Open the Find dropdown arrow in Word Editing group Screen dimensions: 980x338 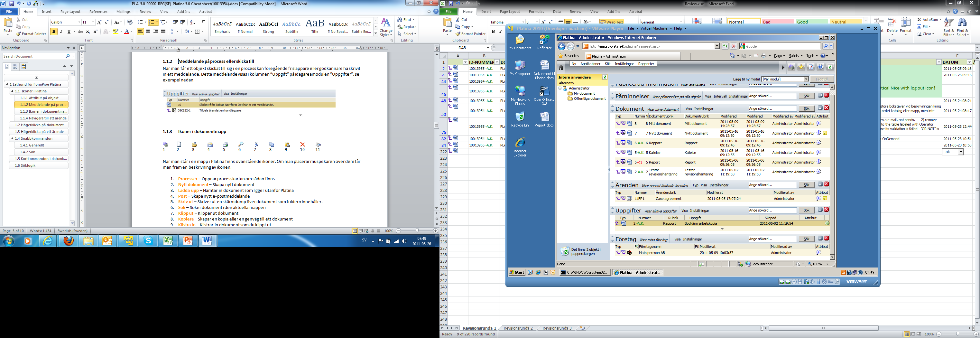tap(413, 19)
